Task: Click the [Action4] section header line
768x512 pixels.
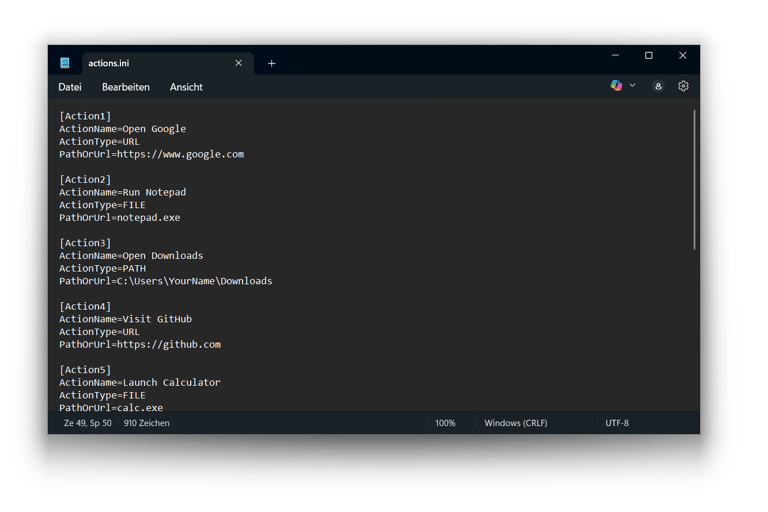Action: pyautogui.click(x=85, y=307)
